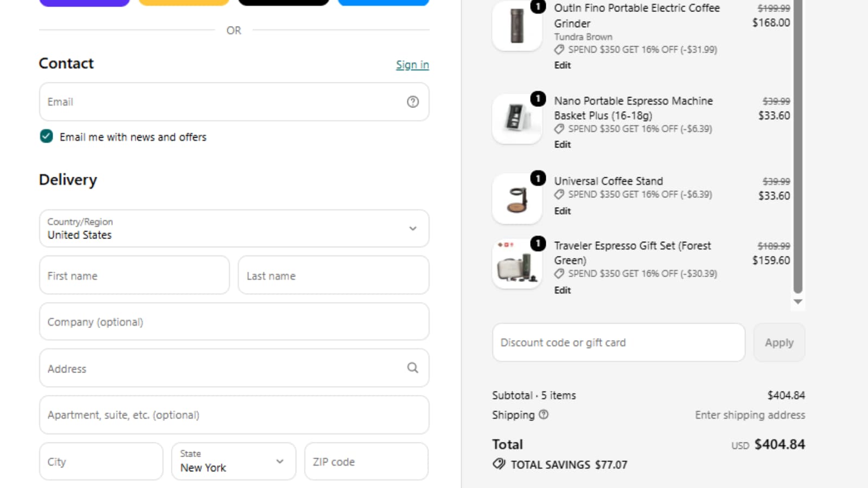Focus the First name field

click(x=135, y=275)
